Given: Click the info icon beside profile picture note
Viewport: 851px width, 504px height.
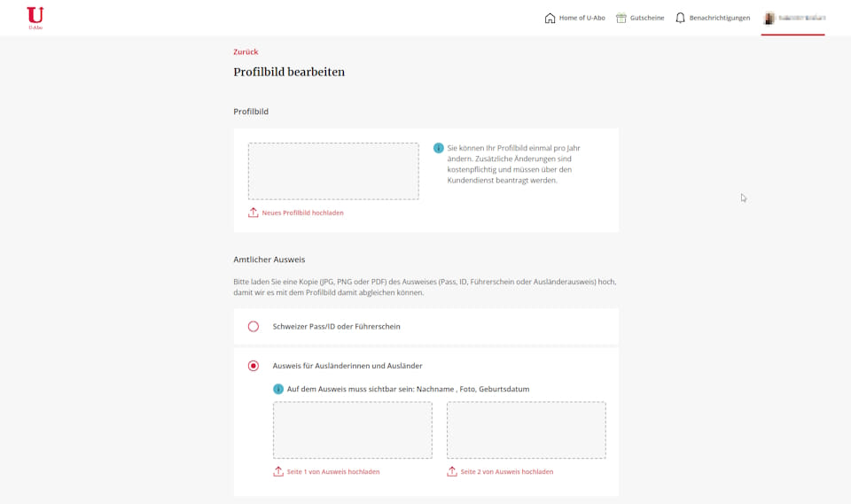Looking at the screenshot, I should click(438, 148).
